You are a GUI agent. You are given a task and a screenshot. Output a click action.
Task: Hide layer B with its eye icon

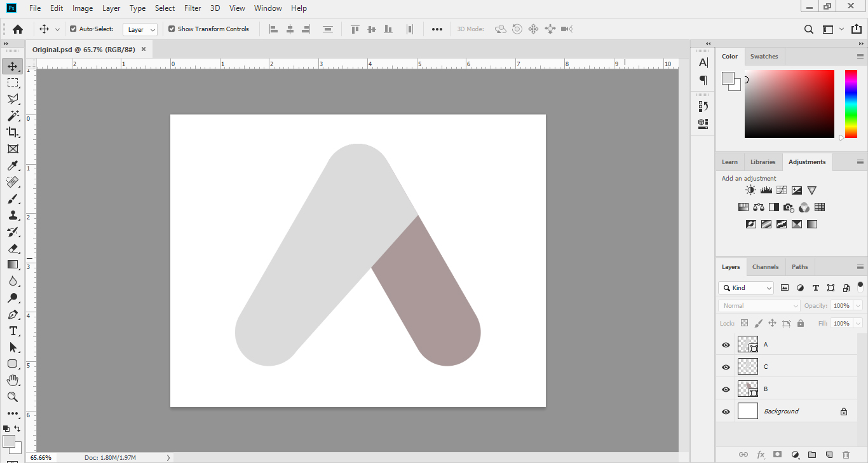[726, 389]
